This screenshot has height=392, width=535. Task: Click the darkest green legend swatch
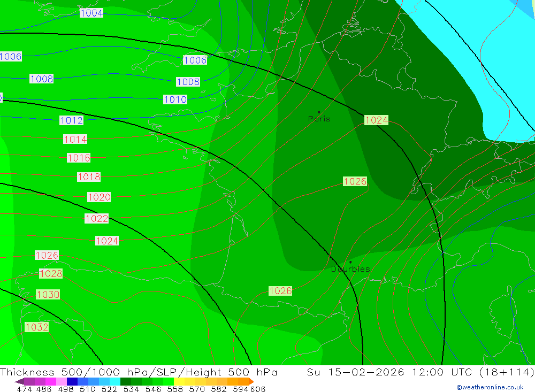126,381
